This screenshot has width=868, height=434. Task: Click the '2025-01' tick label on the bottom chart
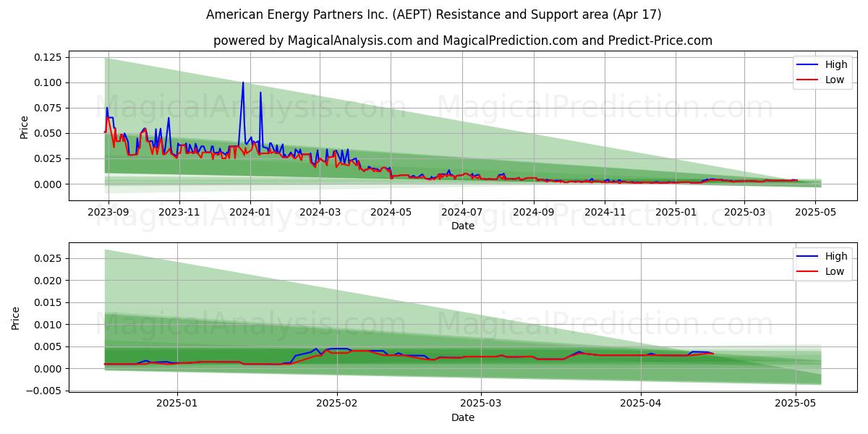(177, 404)
